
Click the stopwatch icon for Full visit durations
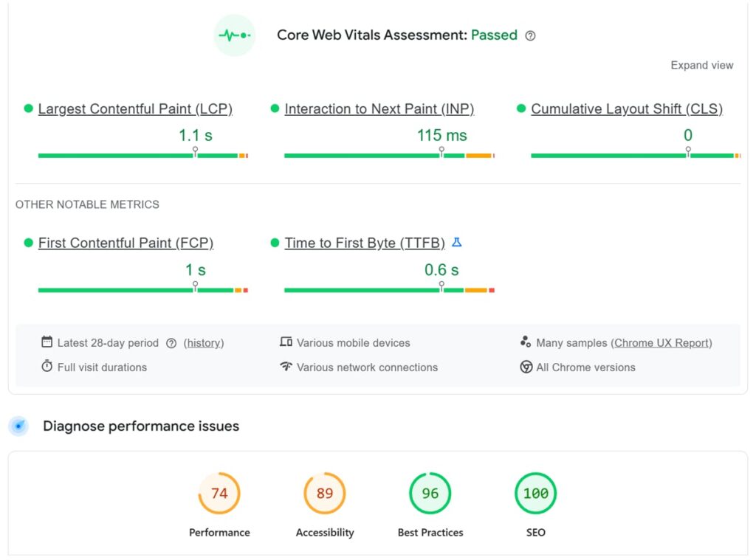coord(47,366)
